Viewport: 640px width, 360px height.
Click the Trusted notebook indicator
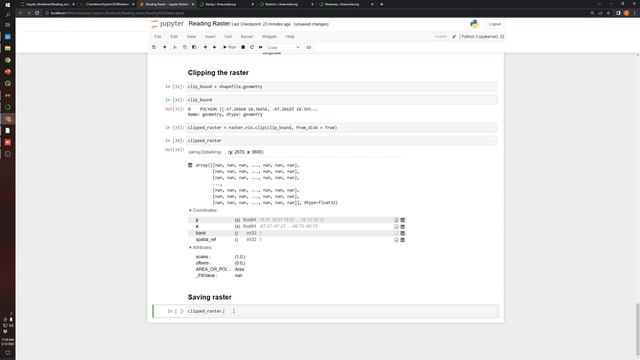point(440,37)
